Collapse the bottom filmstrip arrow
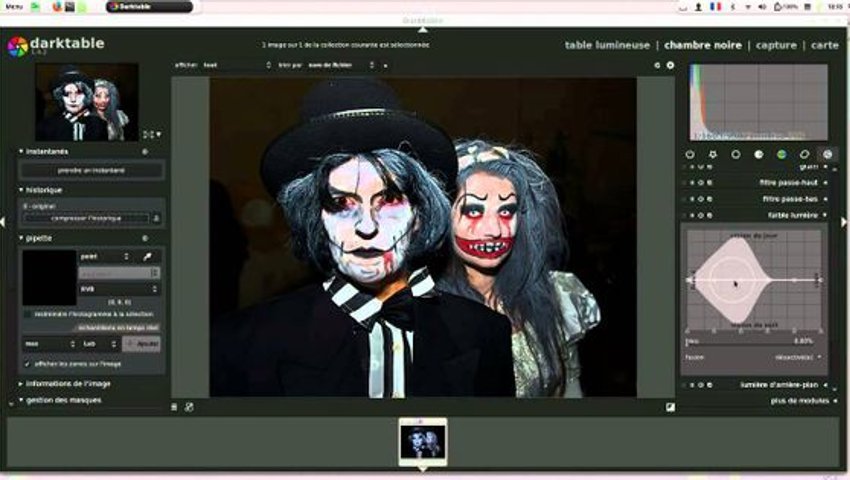850x480 pixels. click(423, 469)
